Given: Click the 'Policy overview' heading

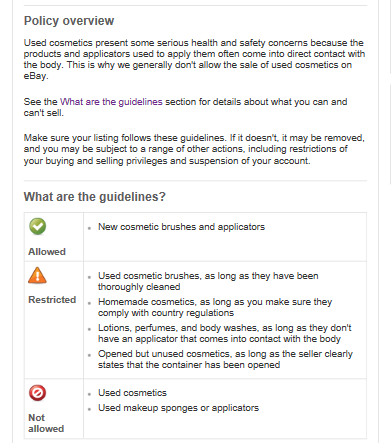Looking at the screenshot, I should 69,21.
